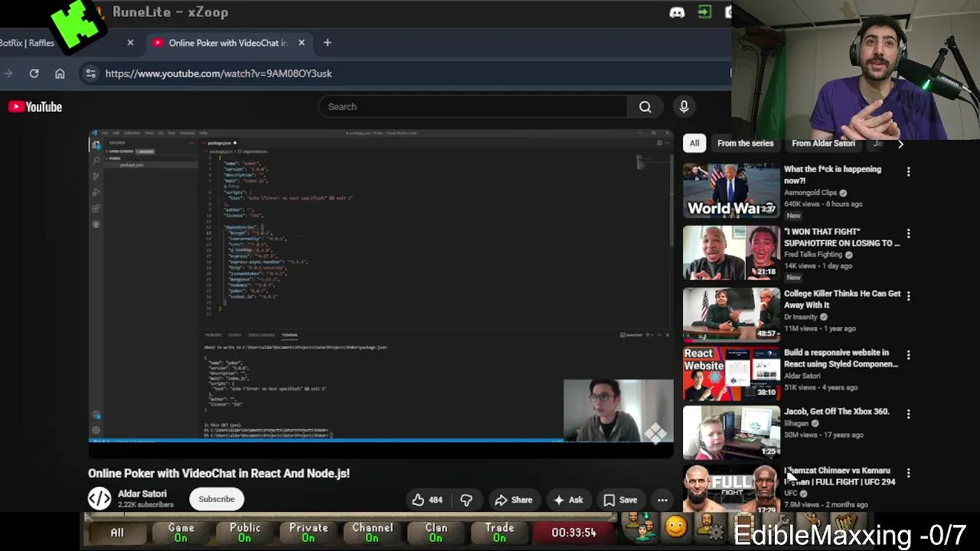Open the Build a responsive website title
This screenshot has width=980, height=551.
(x=841, y=358)
